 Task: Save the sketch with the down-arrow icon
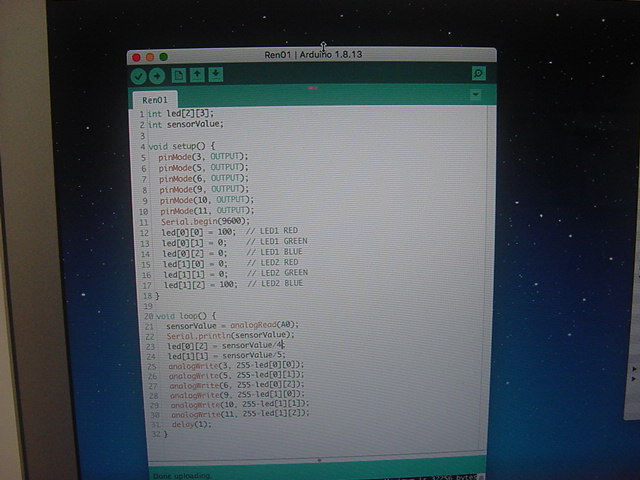click(x=216, y=74)
